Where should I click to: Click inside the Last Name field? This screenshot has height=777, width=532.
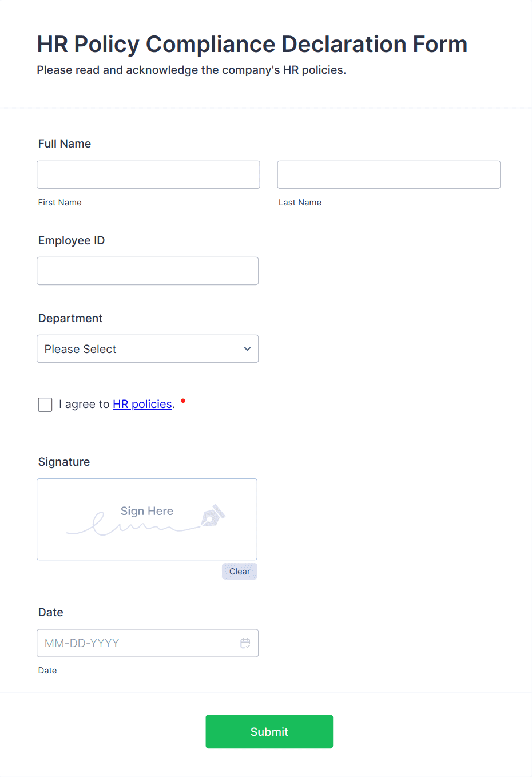[x=388, y=175]
